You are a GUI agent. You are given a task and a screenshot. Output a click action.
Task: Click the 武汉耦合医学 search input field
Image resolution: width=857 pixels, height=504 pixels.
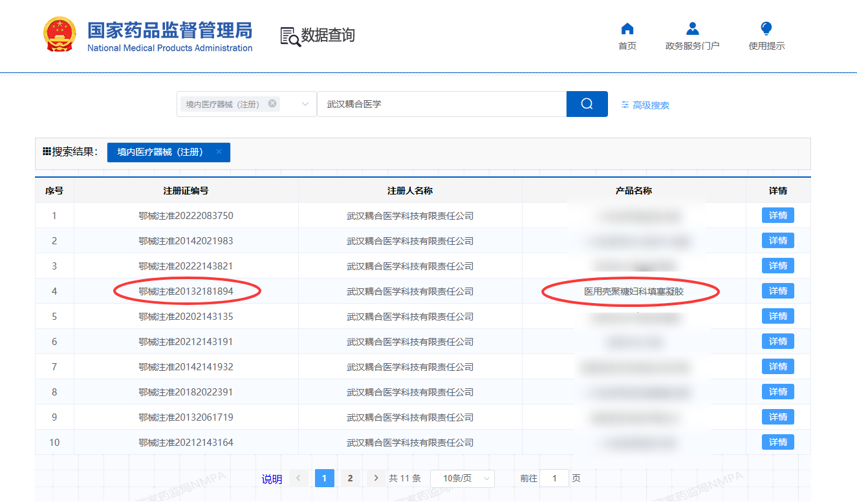(x=441, y=104)
